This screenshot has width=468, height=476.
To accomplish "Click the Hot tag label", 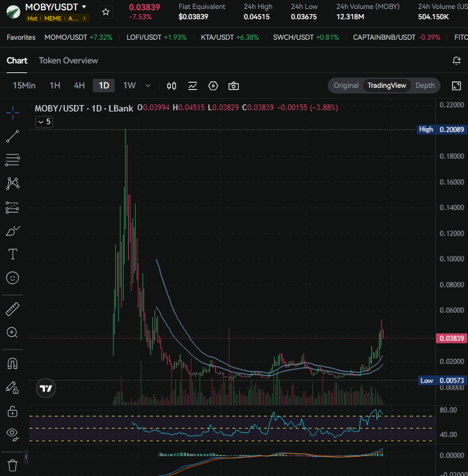I will point(32,19).
